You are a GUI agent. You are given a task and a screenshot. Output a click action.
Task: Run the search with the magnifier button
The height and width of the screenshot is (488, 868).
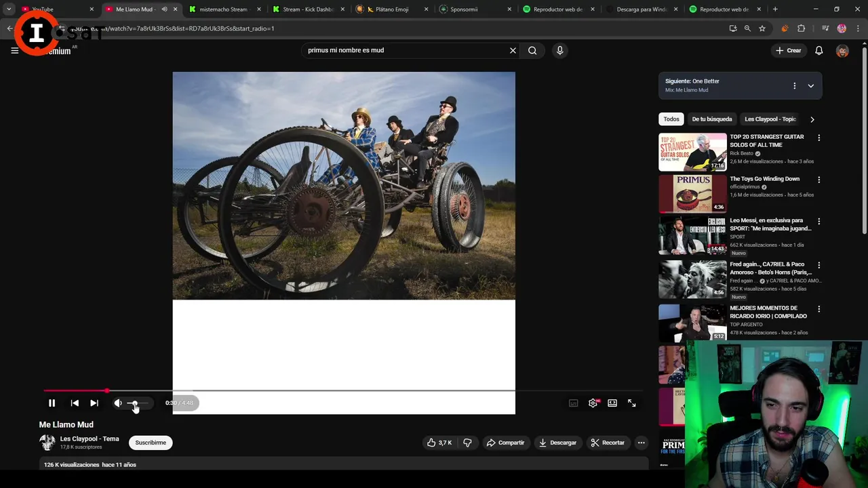[x=532, y=50]
